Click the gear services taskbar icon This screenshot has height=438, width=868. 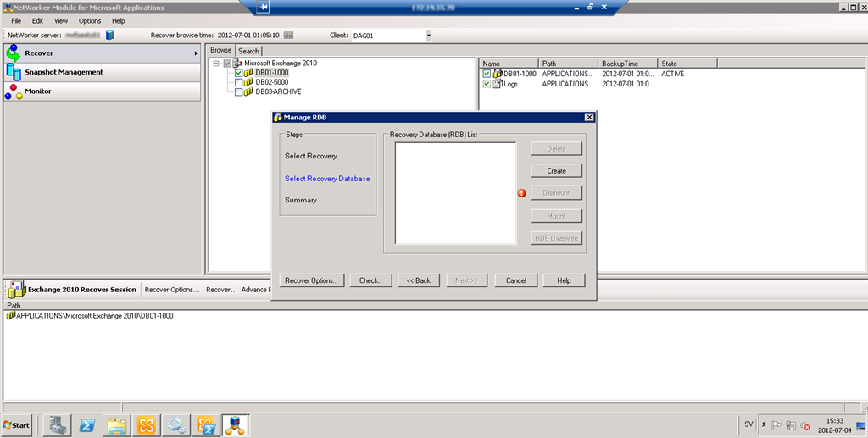click(x=176, y=425)
